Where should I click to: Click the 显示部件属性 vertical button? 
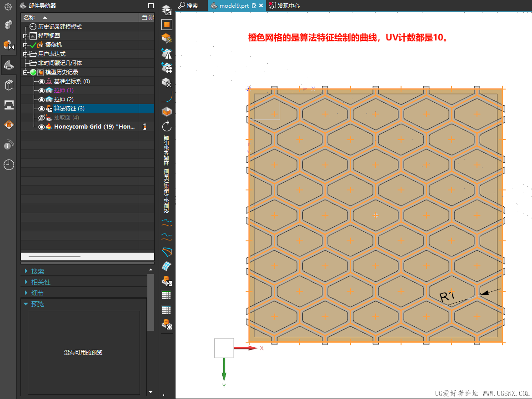click(166, 150)
